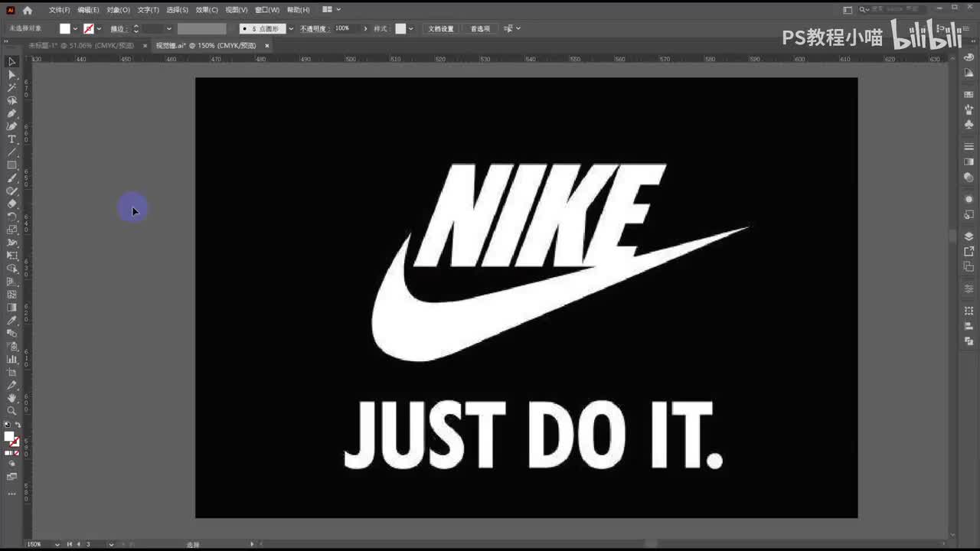Select the Paintbrush tool

11,178
